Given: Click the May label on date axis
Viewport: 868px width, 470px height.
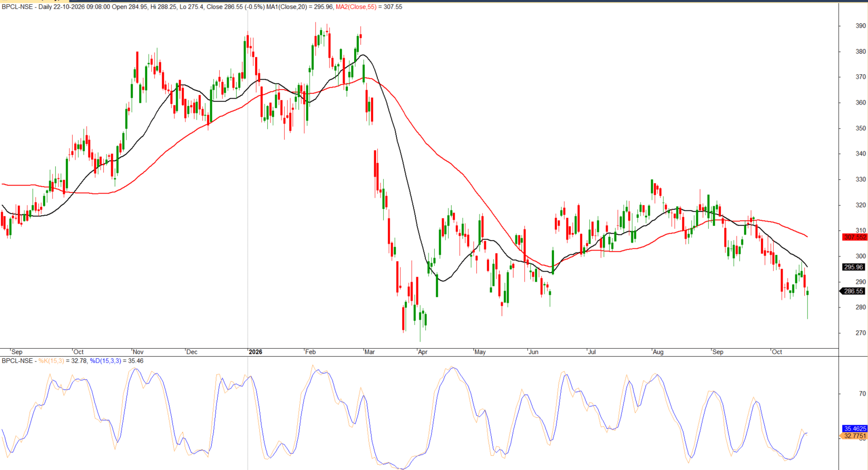Looking at the screenshot, I should click(x=480, y=352).
